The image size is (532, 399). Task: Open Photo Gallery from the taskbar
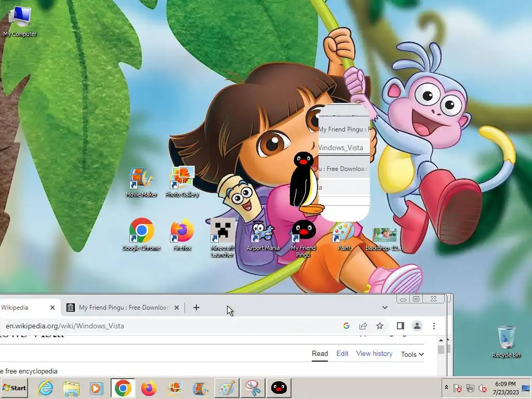(175, 388)
